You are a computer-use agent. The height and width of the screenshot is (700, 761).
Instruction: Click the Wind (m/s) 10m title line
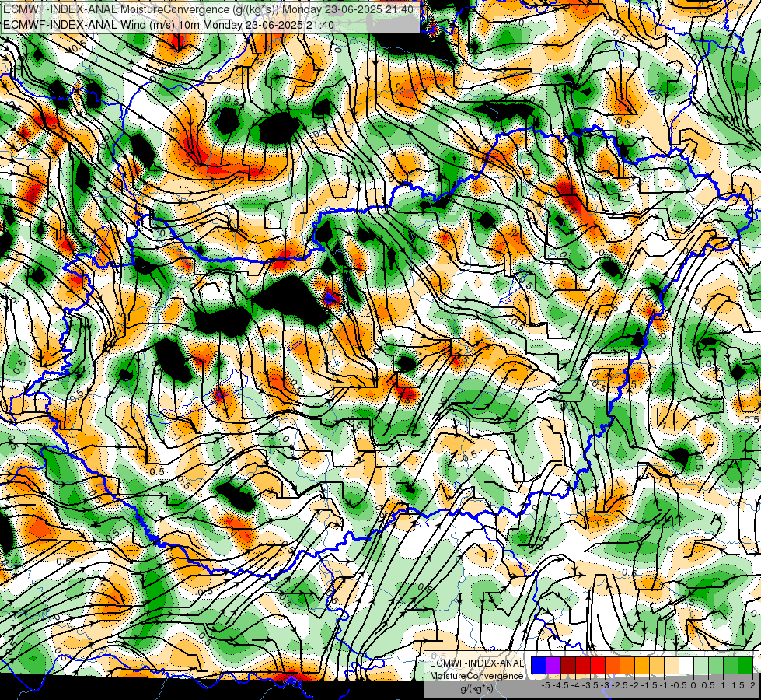pos(169,24)
